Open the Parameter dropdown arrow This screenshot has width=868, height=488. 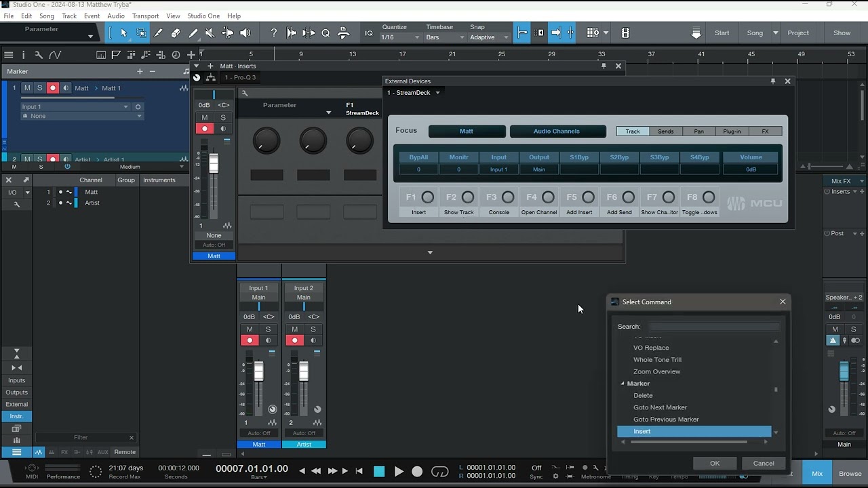pos(90,36)
